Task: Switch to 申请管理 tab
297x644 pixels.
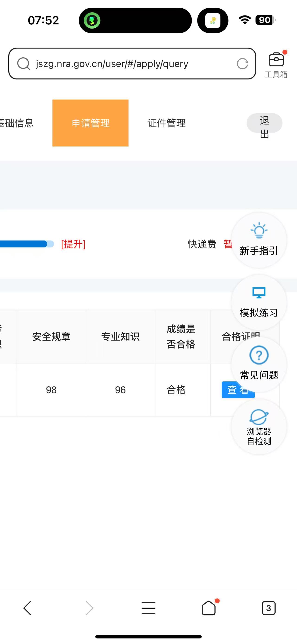Action: tap(90, 123)
